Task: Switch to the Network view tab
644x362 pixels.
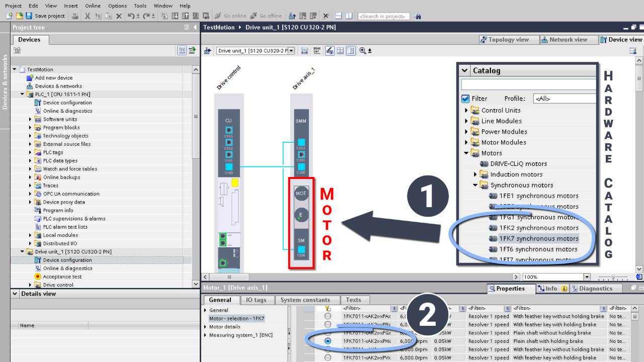Action: [x=568, y=39]
